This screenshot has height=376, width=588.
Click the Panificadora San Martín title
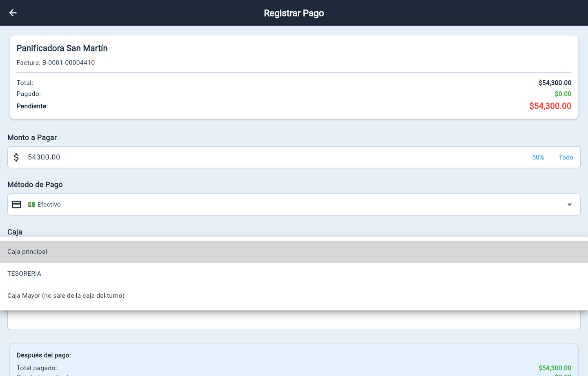click(62, 48)
